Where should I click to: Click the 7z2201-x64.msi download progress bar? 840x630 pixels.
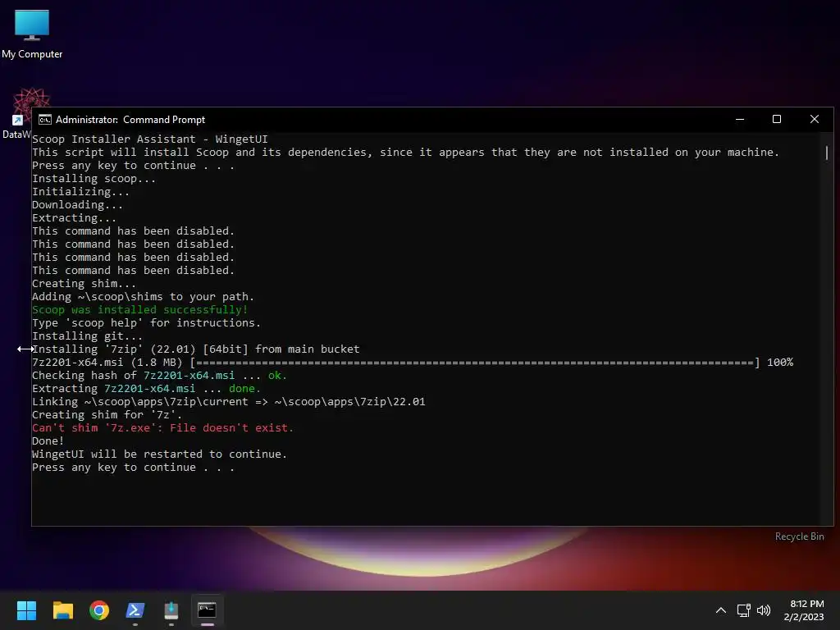pos(475,363)
